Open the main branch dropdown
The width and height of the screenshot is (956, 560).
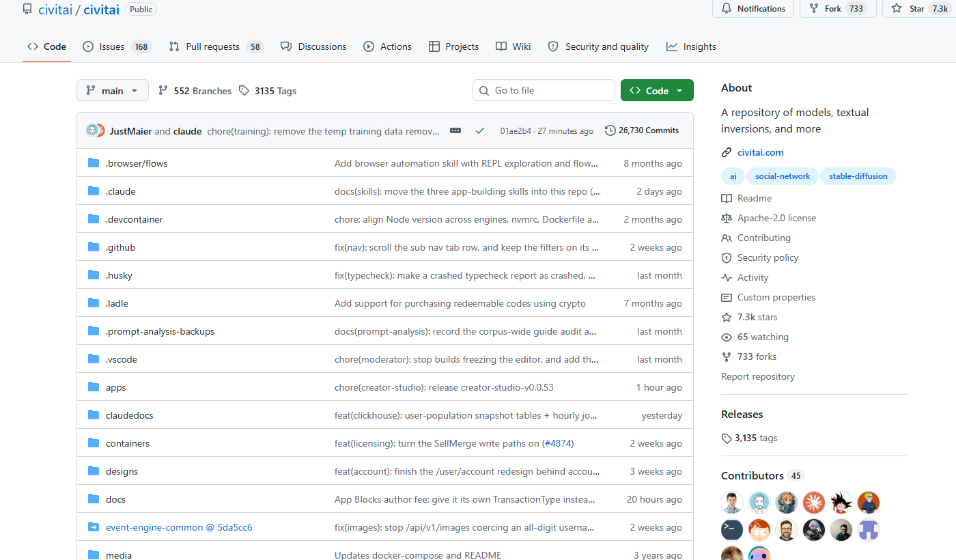(113, 91)
